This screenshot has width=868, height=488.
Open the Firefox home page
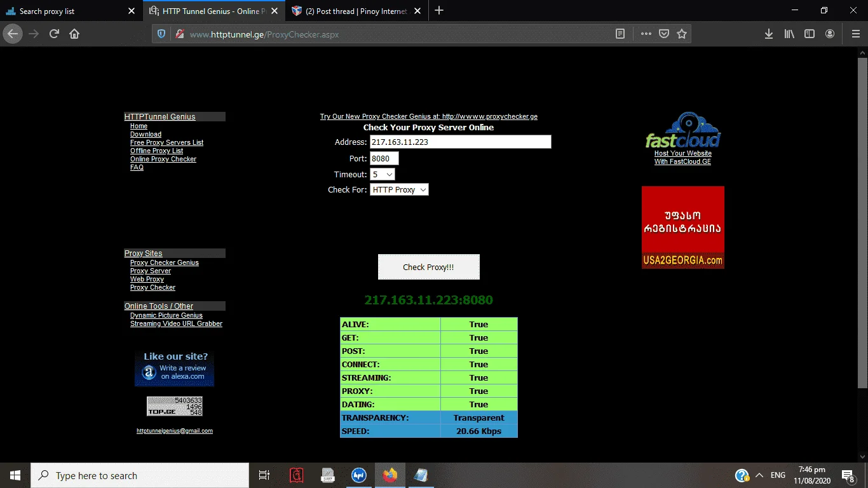click(x=74, y=34)
